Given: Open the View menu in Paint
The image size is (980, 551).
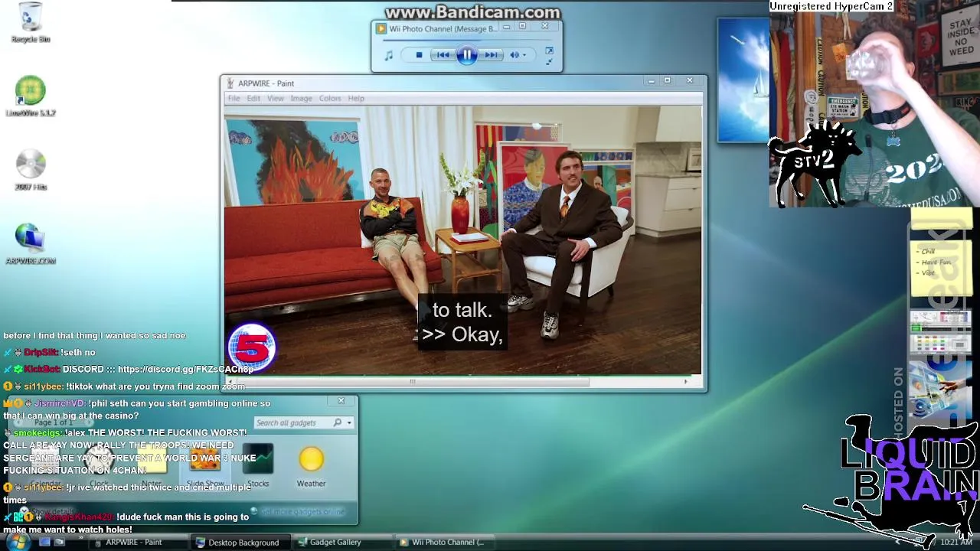Looking at the screenshot, I should click(275, 98).
